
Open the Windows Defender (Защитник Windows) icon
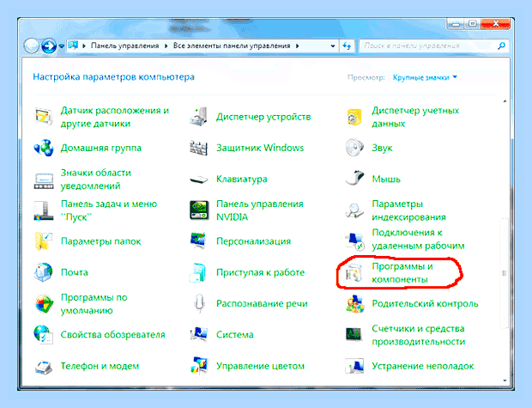click(x=199, y=148)
